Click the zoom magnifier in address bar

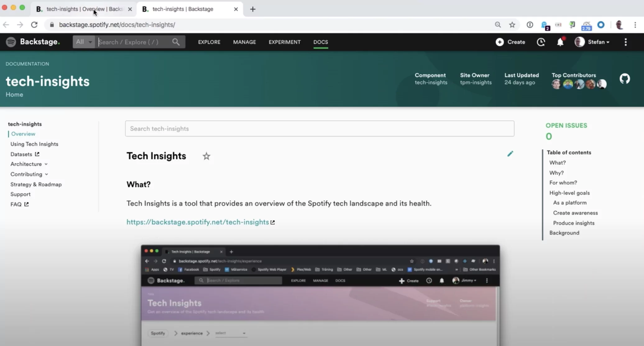point(498,25)
